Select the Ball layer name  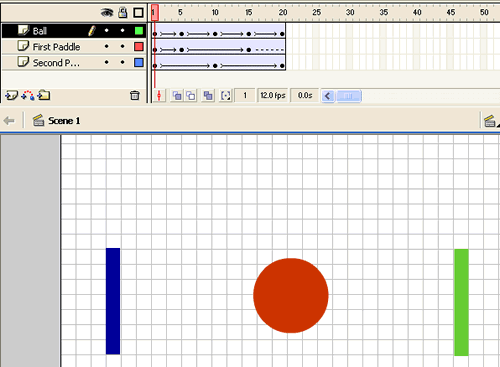point(40,31)
